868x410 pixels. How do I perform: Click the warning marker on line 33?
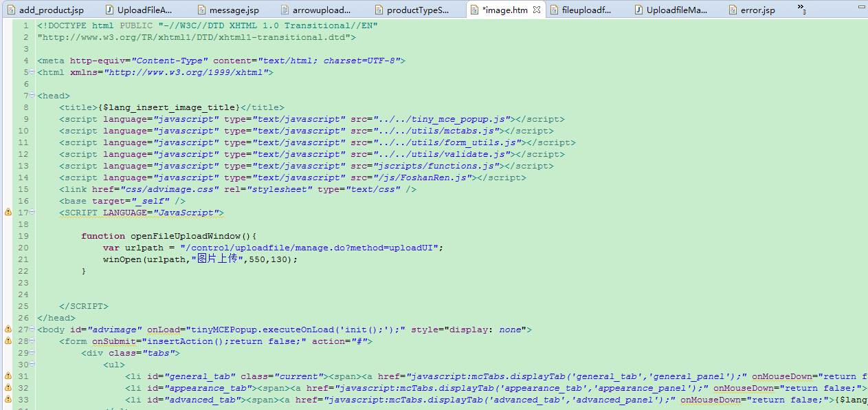click(x=8, y=400)
